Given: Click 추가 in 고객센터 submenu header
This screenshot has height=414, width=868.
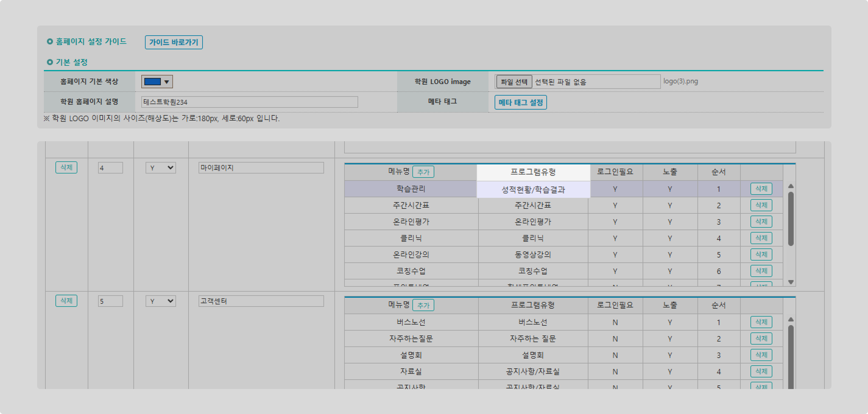Looking at the screenshot, I should pos(423,305).
